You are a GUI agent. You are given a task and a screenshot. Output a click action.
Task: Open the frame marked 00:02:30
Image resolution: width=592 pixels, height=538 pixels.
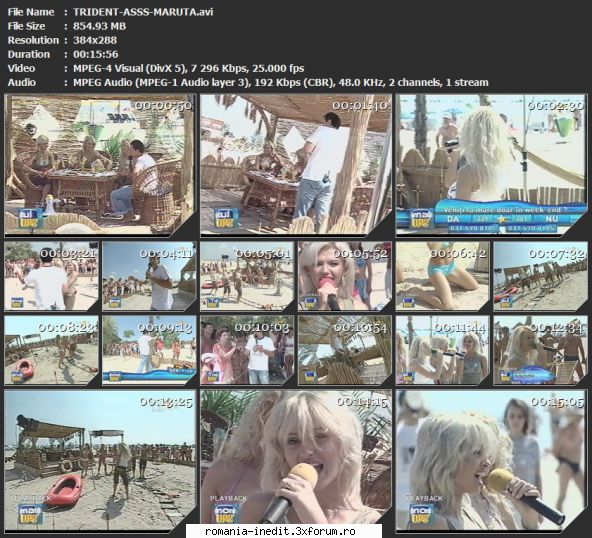pos(492,165)
